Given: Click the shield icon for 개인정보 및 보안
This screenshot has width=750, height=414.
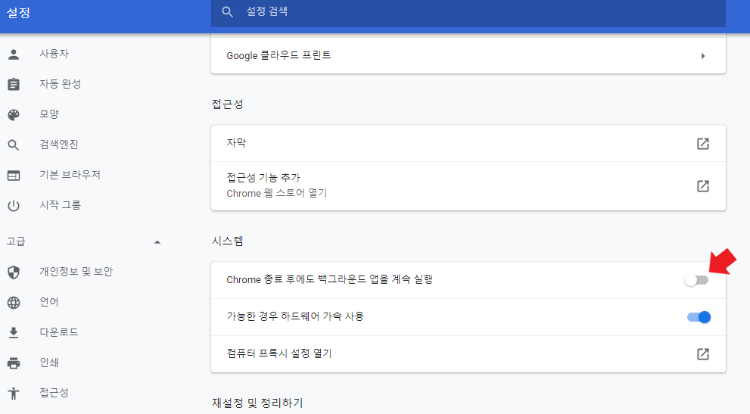Looking at the screenshot, I should pyautogui.click(x=14, y=272).
